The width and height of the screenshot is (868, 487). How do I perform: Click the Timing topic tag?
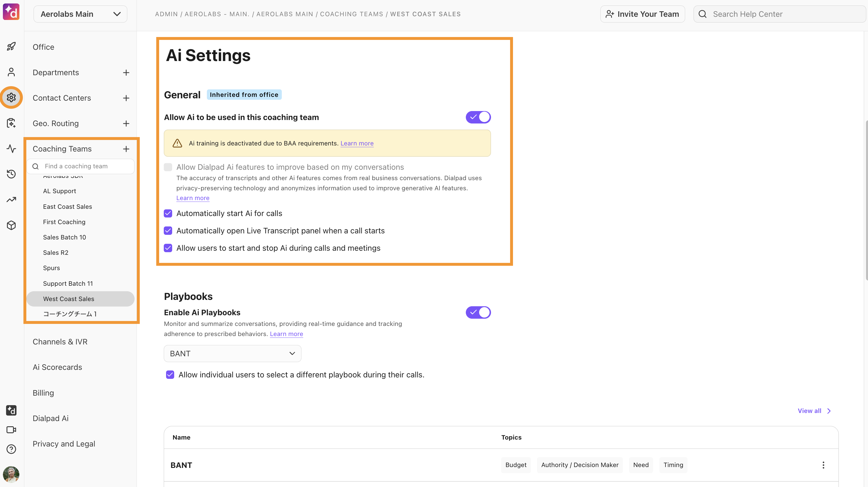point(673,465)
